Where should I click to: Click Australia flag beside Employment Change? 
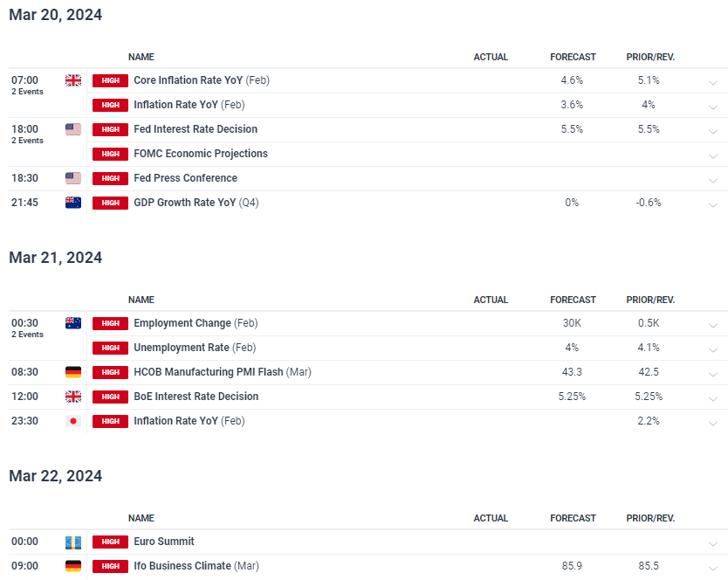coord(73,323)
